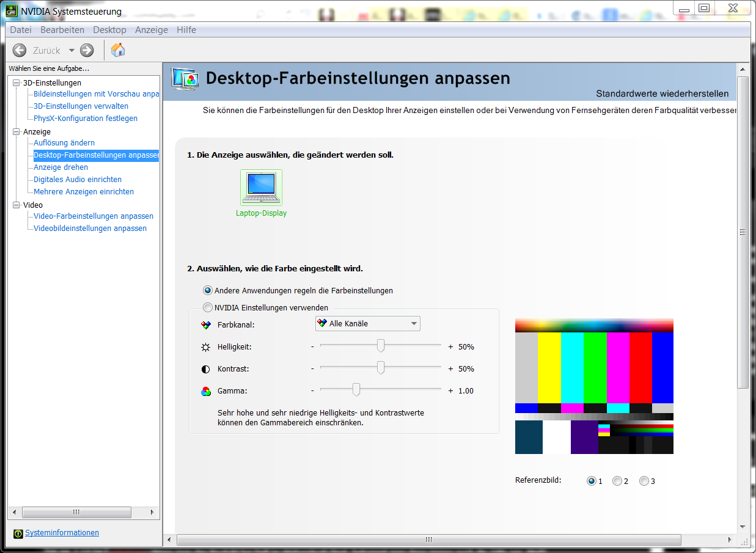Click the Kontrast half-circle icon
756x553 pixels.
click(x=205, y=369)
